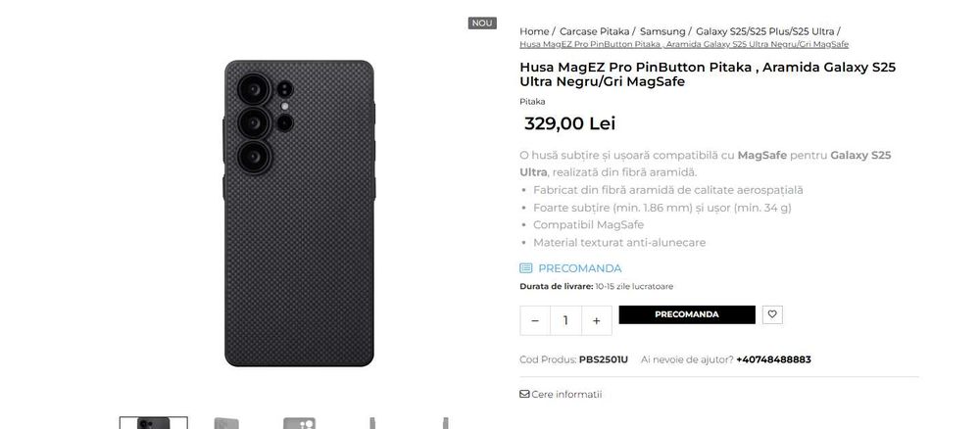Click the envelope icon beside Cere informatii
Screen dimensions: 980x429
click(524, 394)
